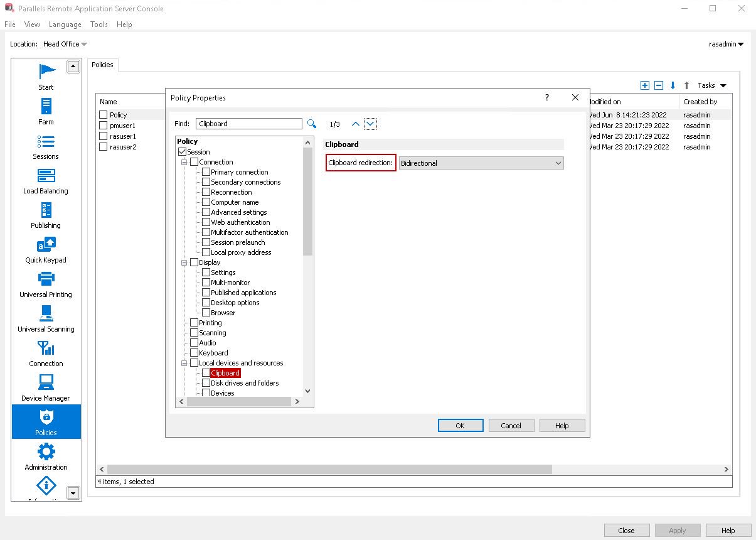756x540 pixels.
Task: Check the Reconnection policy checkbox
Action: [x=206, y=192]
